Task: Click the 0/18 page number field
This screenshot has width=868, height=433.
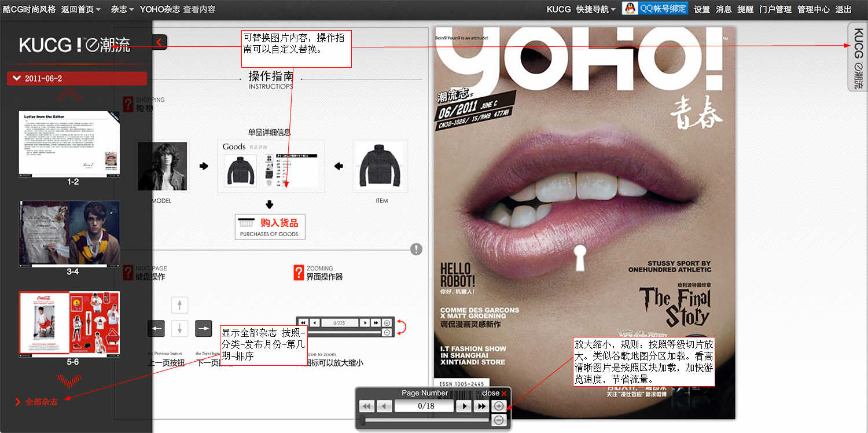Action: click(x=424, y=406)
